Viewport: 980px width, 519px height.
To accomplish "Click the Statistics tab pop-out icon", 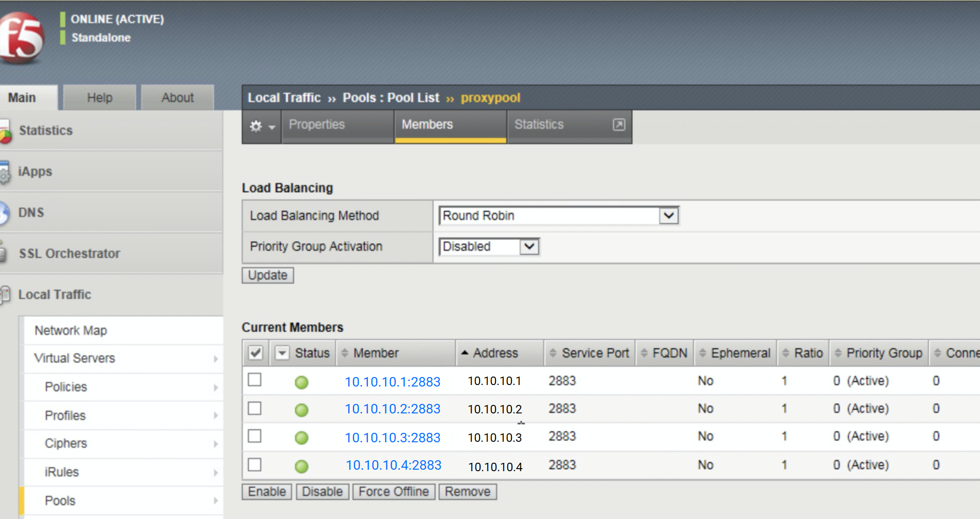I will (x=618, y=125).
